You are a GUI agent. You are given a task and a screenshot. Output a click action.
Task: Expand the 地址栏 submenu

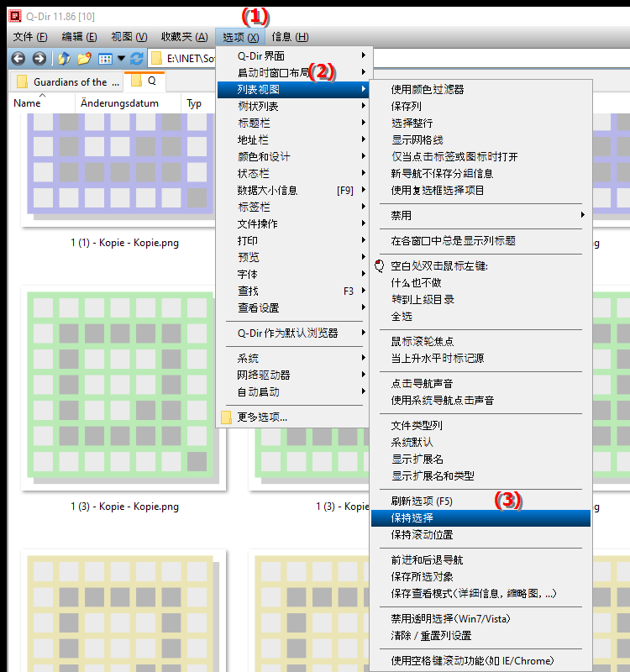pos(293,139)
